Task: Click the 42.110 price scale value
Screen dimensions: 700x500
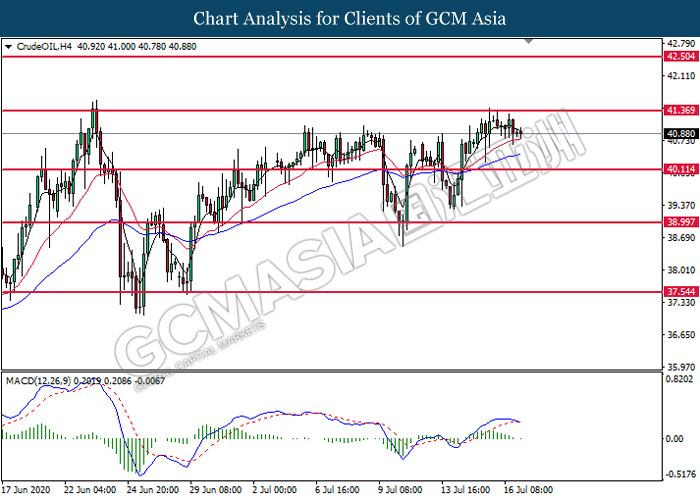Action: (681, 76)
